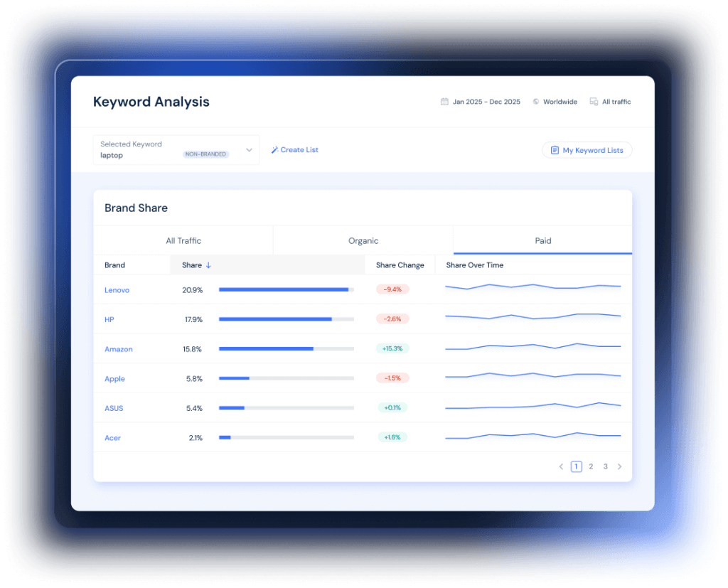The image size is (728, 588).
Task: Open My Keyword Lists
Action: coord(587,150)
